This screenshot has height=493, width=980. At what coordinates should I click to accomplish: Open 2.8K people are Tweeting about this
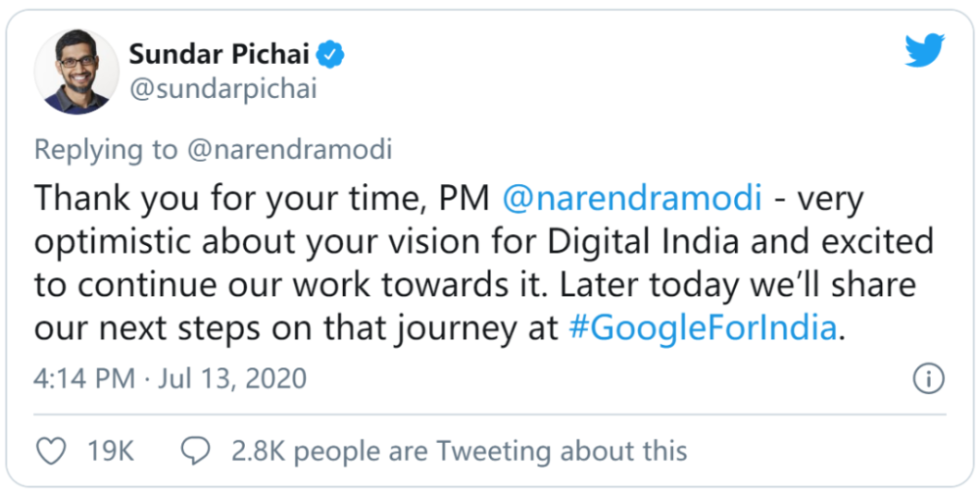460,451
